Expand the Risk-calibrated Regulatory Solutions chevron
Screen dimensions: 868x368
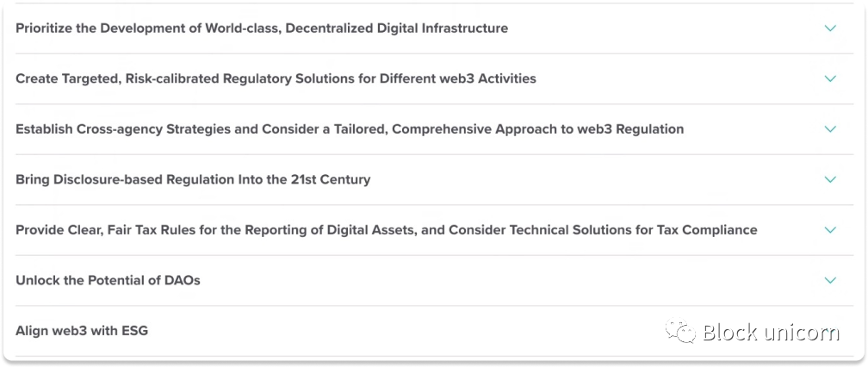point(830,78)
